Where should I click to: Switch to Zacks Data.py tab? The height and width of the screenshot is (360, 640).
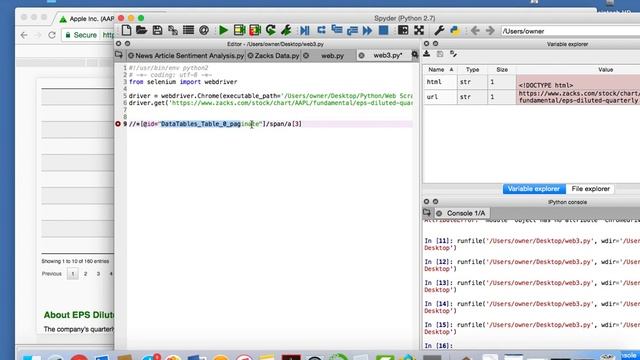coord(277,56)
